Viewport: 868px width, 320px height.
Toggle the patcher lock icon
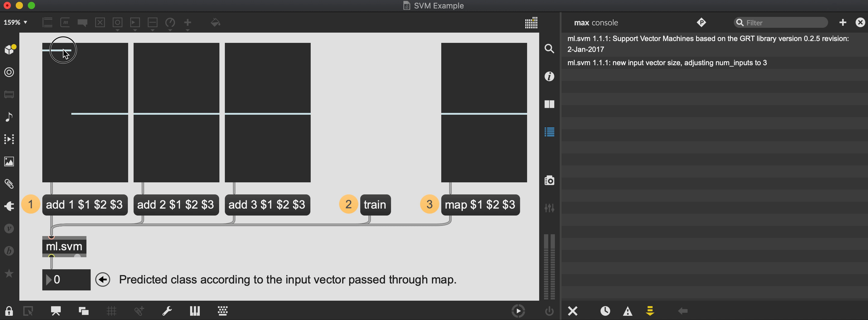click(9, 311)
